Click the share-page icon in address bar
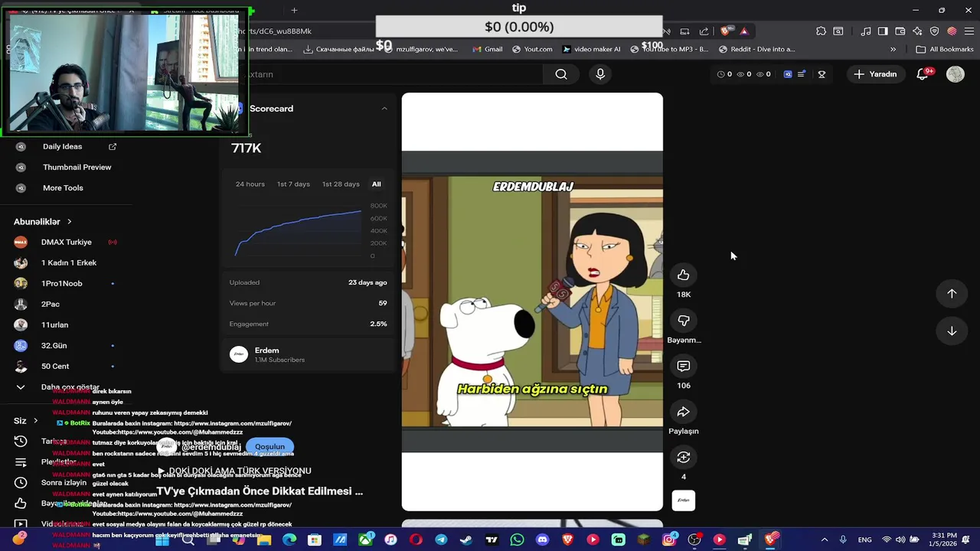This screenshot has height=551, width=980. (704, 31)
